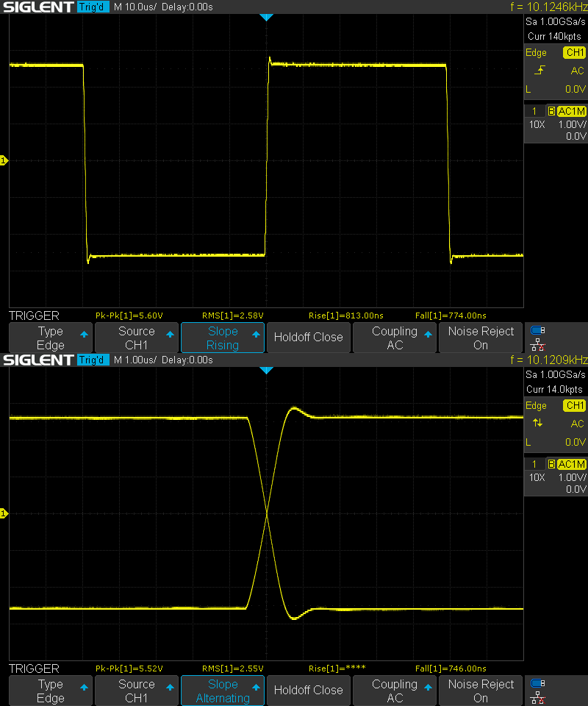
Task: Click Delay:0.00s beside M 1.00us/
Action: point(187,360)
